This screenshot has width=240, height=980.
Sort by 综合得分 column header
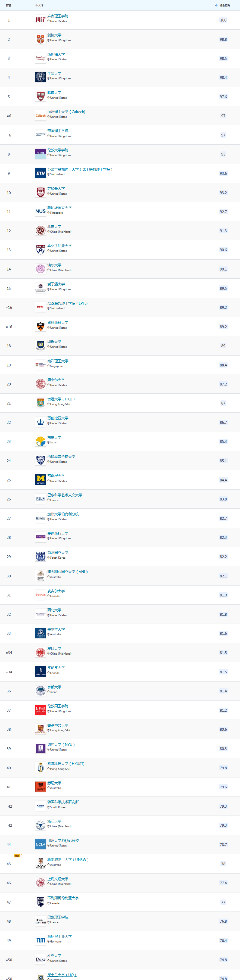pyautogui.click(x=223, y=5)
